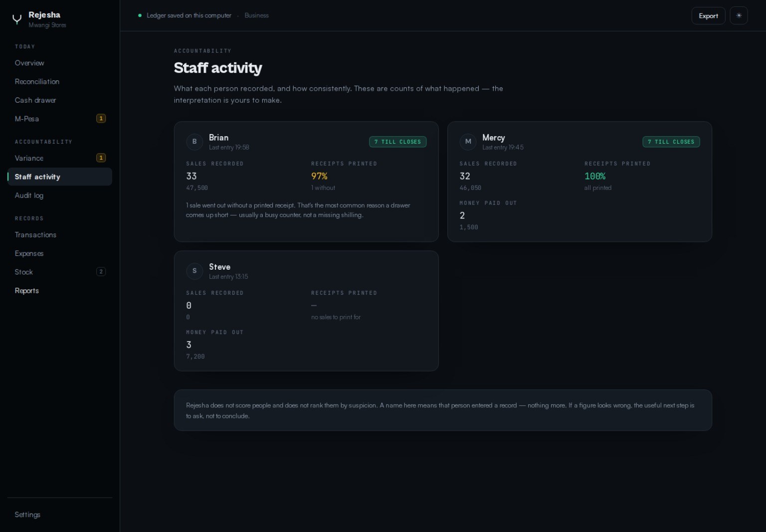Go to Reconciliation

click(x=60, y=82)
